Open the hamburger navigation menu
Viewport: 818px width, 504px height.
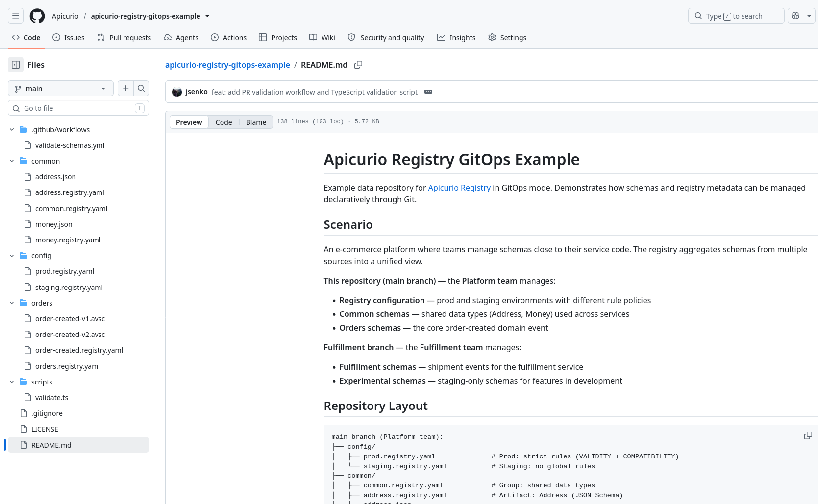16,16
